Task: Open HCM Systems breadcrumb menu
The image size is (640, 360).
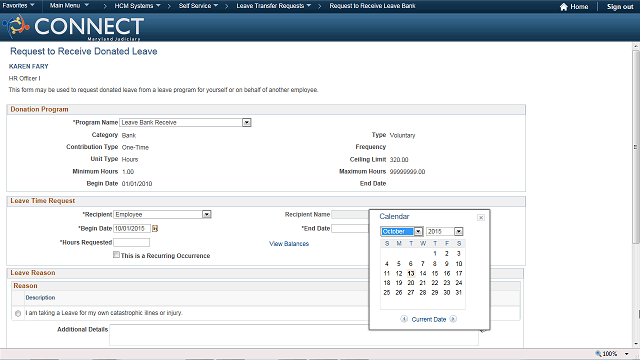Action: 137,6
